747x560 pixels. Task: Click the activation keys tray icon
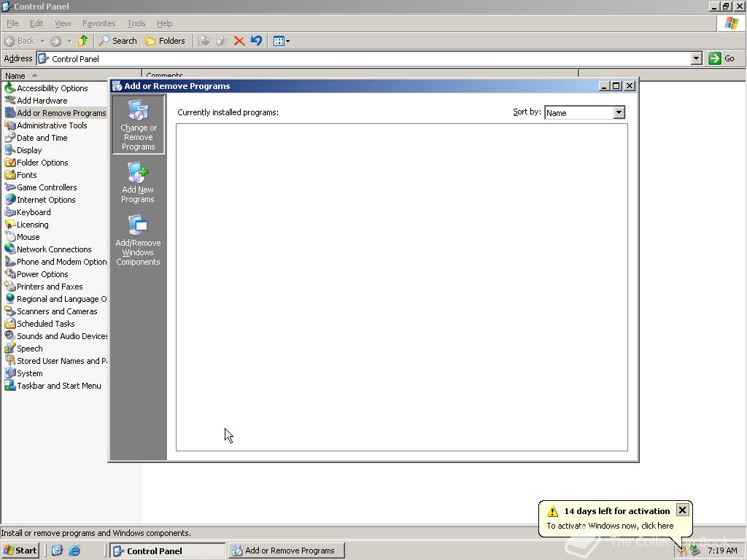tap(683, 551)
